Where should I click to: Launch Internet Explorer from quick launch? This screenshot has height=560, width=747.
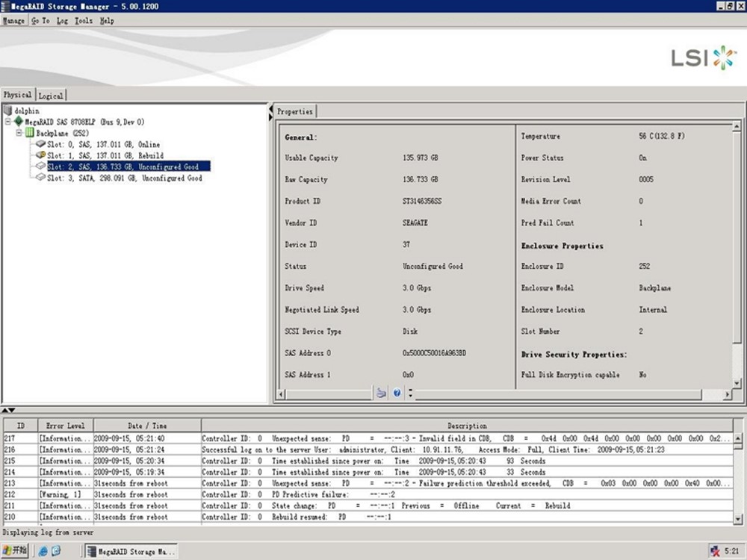[43, 551]
